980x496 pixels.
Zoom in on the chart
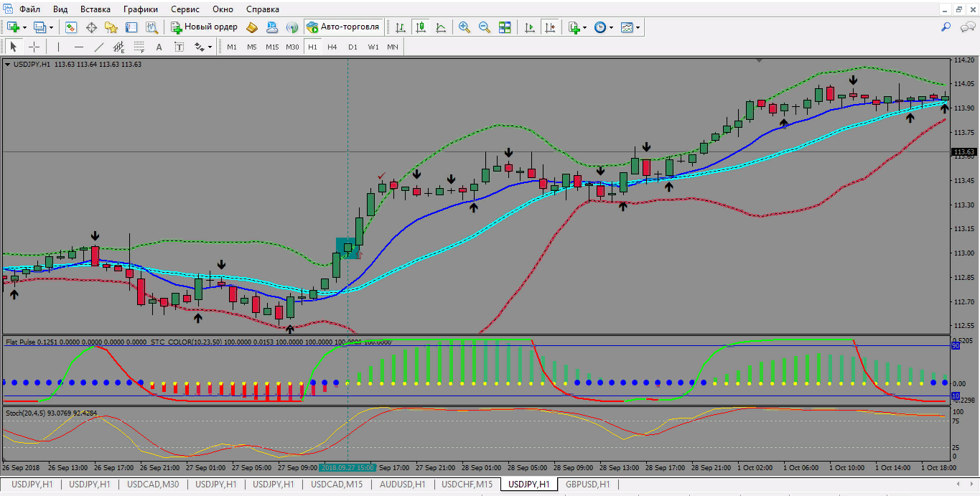pyautogui.click(x=465, y=27)
